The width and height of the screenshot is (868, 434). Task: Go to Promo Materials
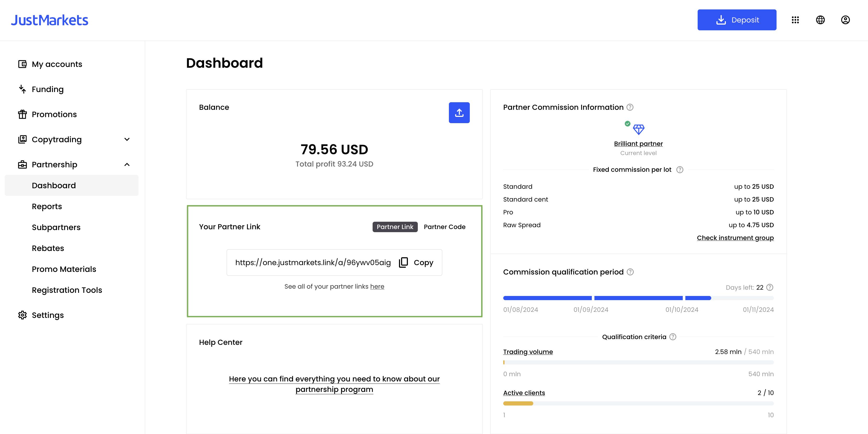tap(64, 269)
